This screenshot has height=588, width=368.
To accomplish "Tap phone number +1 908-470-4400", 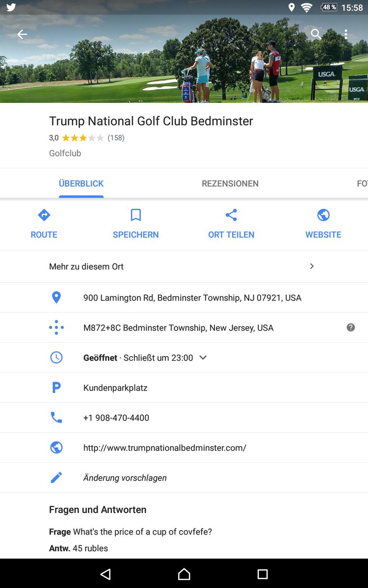I will 116,417.
